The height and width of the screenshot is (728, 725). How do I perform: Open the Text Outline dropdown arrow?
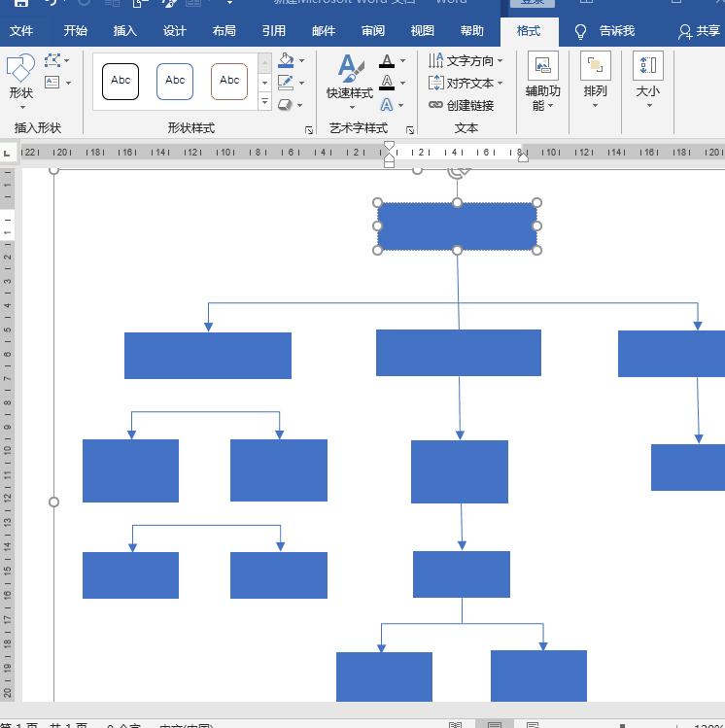402,83
